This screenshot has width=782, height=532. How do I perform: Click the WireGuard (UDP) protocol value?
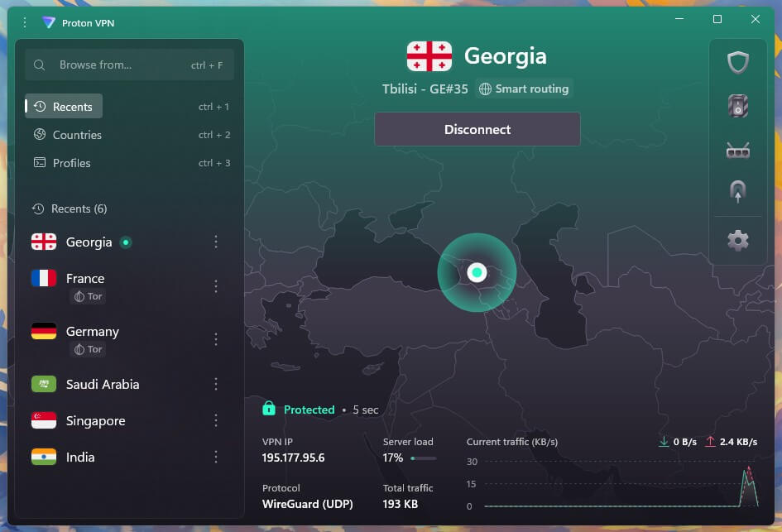point(307,504)
